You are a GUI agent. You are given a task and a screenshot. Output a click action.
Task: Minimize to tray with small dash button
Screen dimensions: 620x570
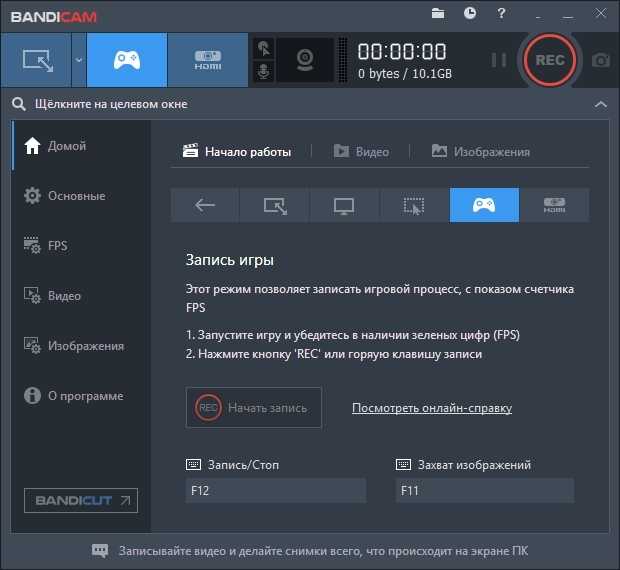(538, 17)
